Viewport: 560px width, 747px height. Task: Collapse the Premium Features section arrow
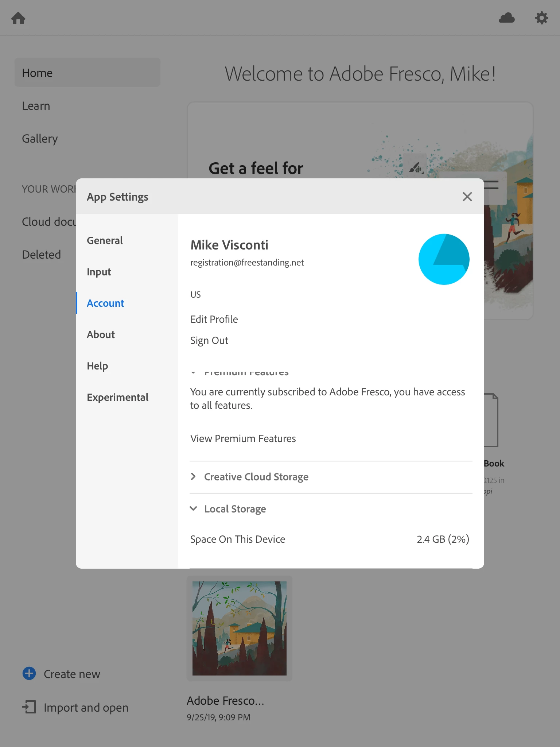tap(194, 372)
